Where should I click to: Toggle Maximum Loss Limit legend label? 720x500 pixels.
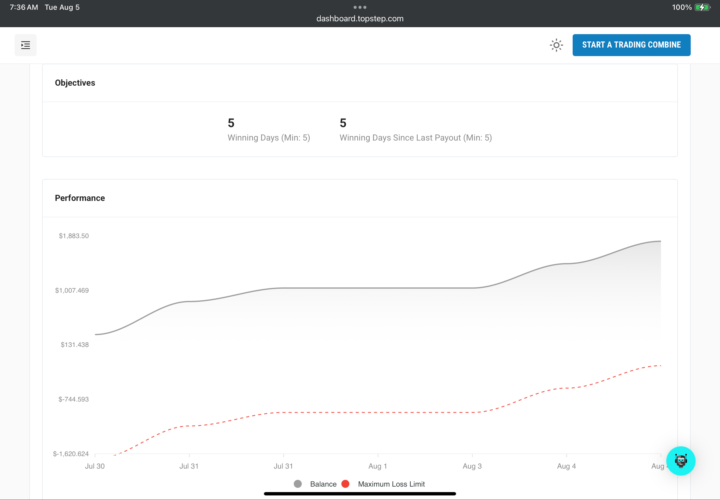[391, 484]
